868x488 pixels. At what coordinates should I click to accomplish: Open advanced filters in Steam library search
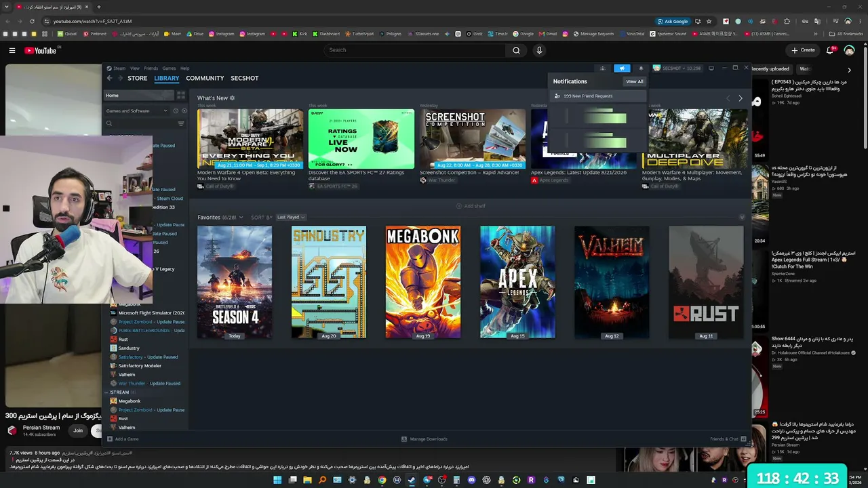(x=181, y=123)
